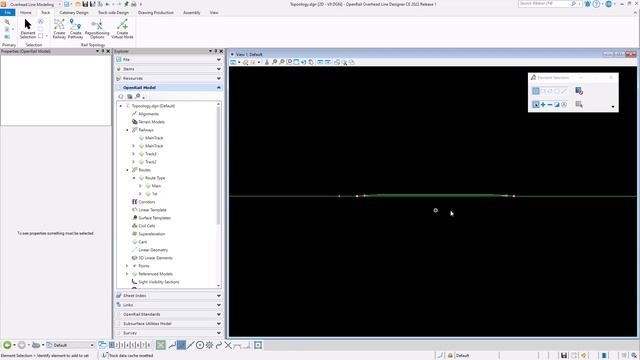Expand the Sheet Index section
The height and width of the screenshot is (360, 640).
coord(219,296)
